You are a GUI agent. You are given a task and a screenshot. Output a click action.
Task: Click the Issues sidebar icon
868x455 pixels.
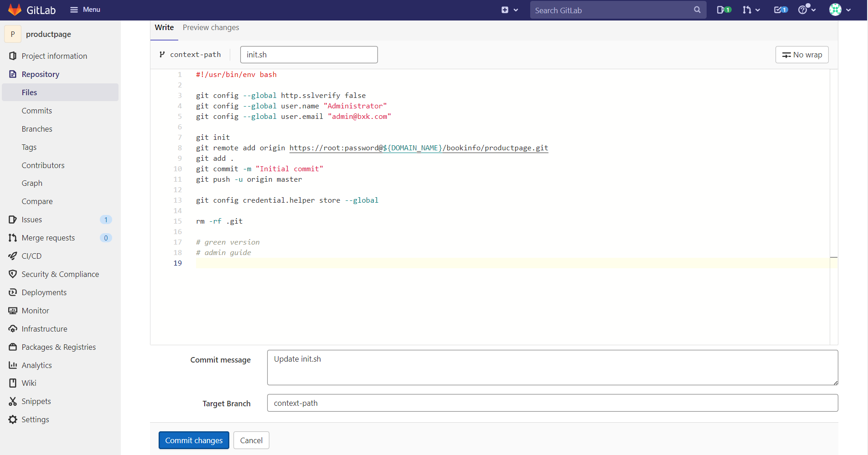coord(13,220)
